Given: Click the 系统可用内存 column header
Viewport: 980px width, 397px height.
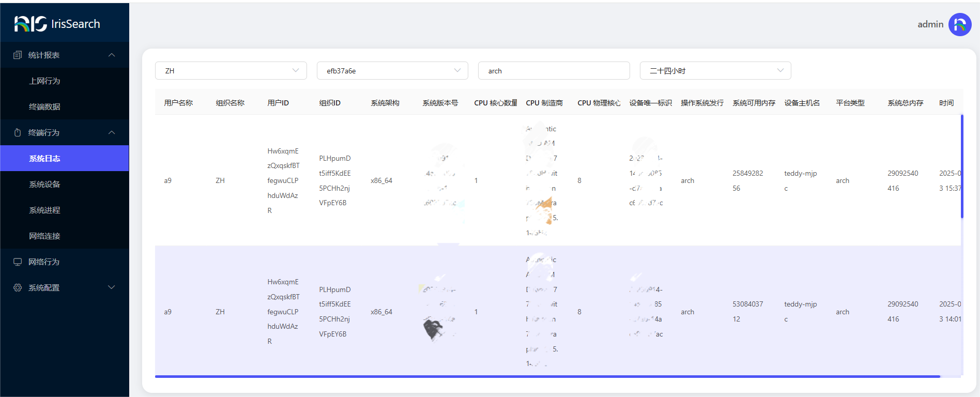Looking at the screenshot, I should pyautogui.click(x=754, y=103).
